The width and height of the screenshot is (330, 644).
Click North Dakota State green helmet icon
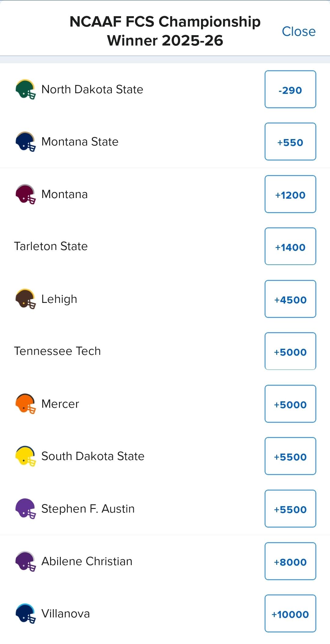click(x=25, y=89)
